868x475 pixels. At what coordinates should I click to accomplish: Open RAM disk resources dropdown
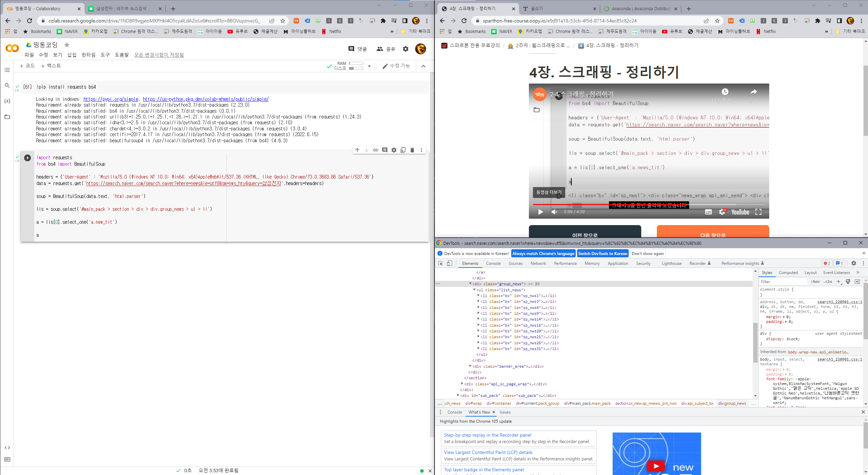click(x=369, y=66)
